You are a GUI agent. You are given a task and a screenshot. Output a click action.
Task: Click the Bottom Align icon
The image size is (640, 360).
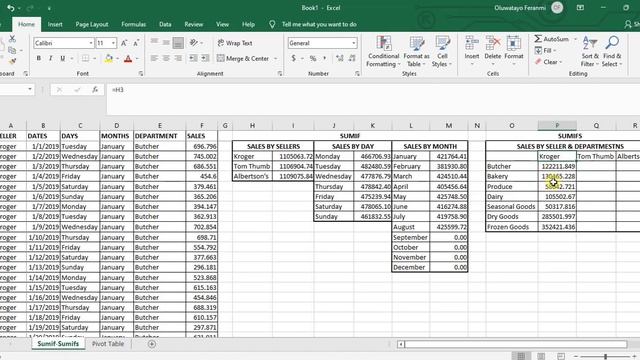(178, 43)
